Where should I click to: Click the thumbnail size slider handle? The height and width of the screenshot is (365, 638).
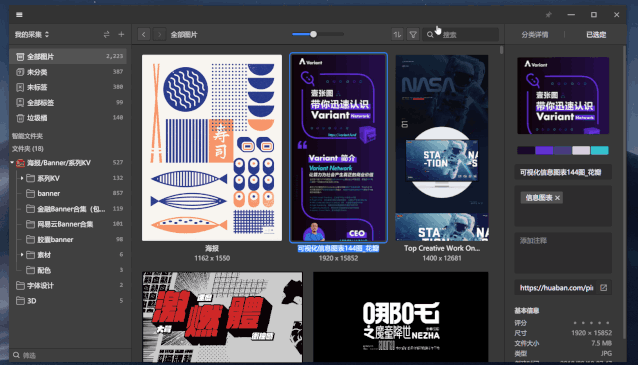tap(313, 34)
